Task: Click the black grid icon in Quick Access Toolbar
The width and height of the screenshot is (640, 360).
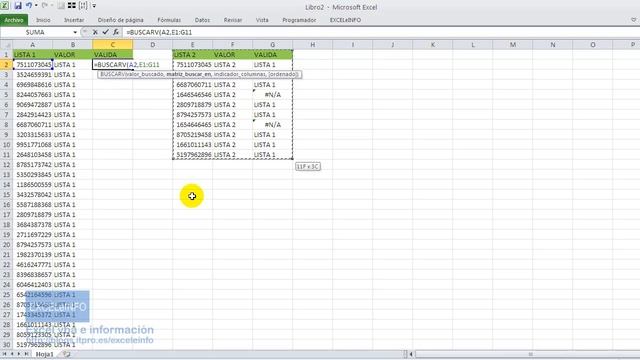Action: [71, 6]
